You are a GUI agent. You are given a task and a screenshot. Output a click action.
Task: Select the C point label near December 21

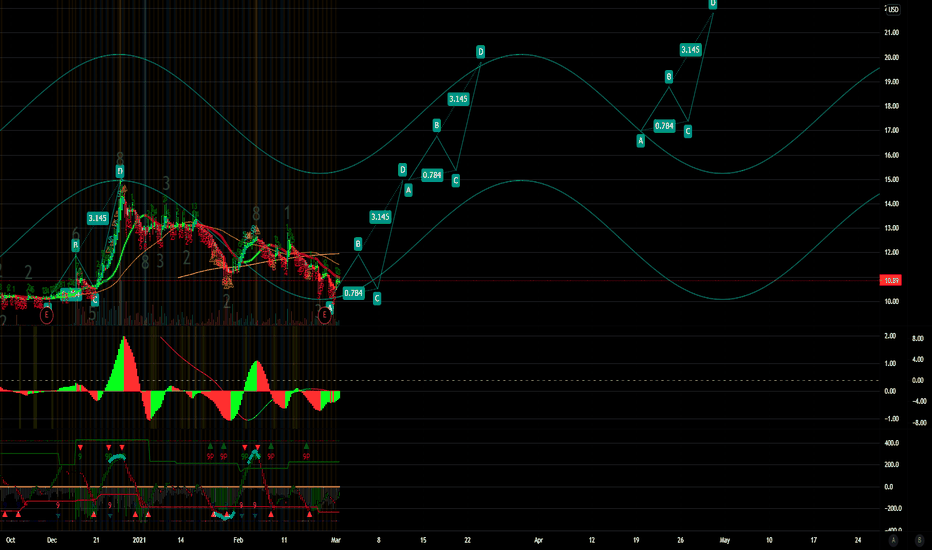[x=95, y=300]
